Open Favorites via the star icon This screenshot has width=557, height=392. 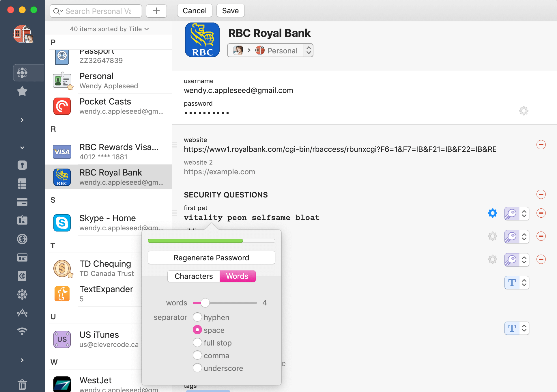point(22,91)
